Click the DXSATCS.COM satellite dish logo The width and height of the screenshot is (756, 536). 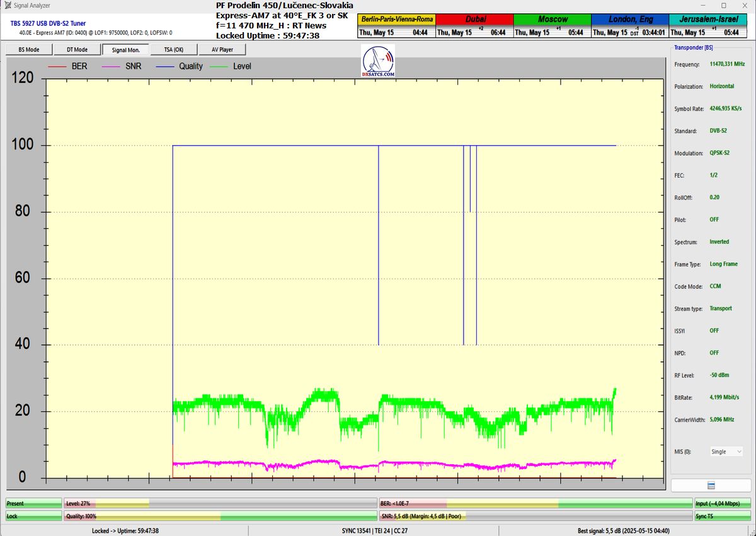pyautogui.click(x=379, y=62)
